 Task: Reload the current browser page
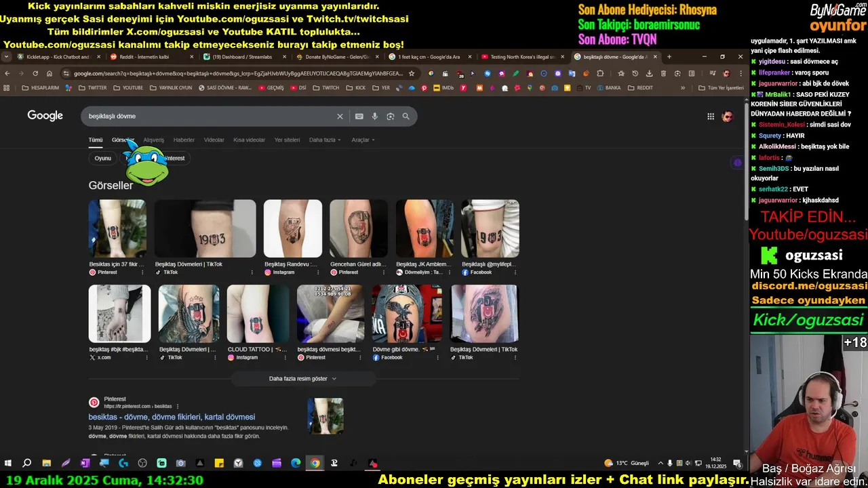tap(35, 73)
